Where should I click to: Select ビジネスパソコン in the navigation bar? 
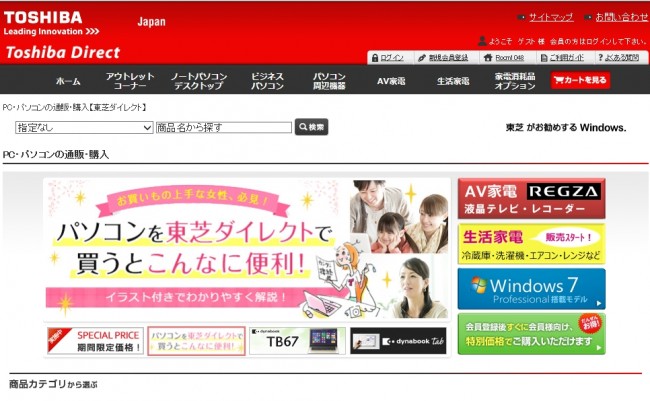tap(267, 81)
